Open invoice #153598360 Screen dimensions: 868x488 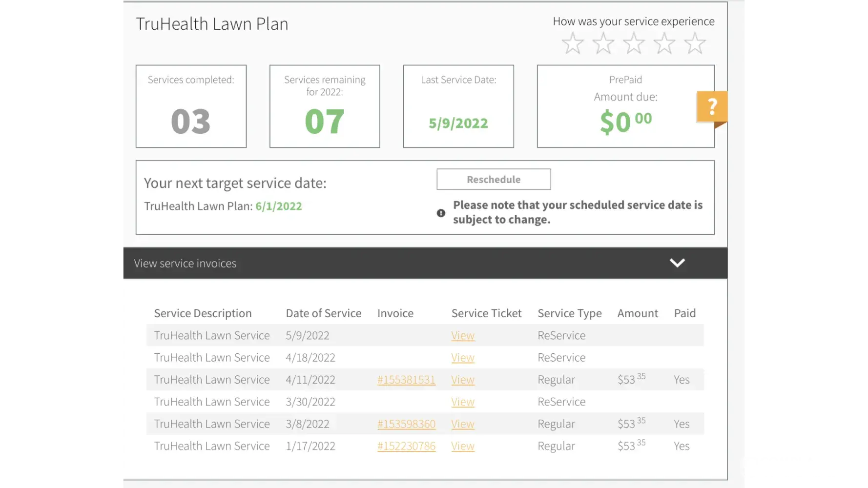(x=406, y=424)
